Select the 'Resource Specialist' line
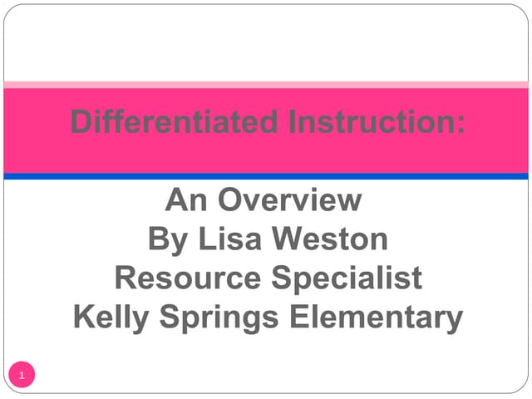The width and height of the screenshot is (532, 399). (x=268, y=278)
